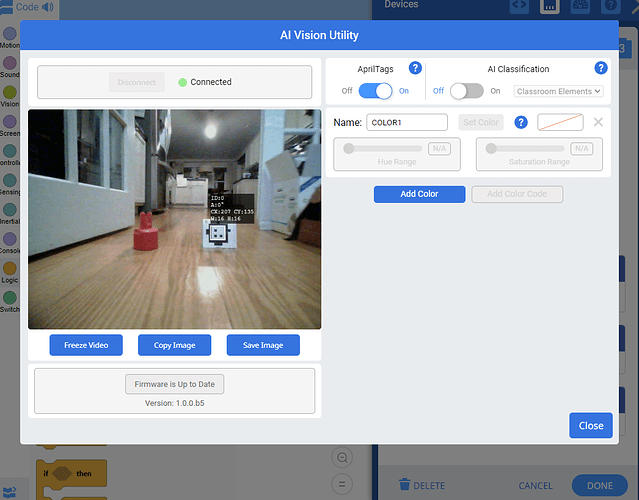Toggle the AI Classification switch
Viewport: 639px width, 500px height.
tap(467, 91)
